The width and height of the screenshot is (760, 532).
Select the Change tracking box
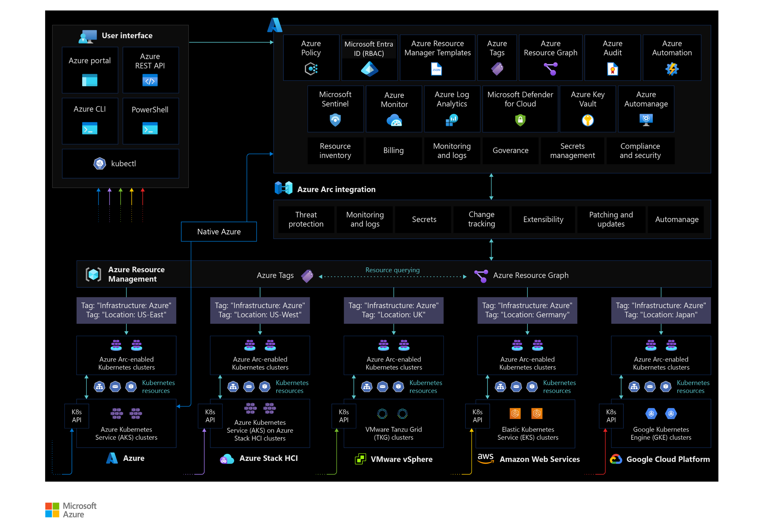(x=481, y=219)
